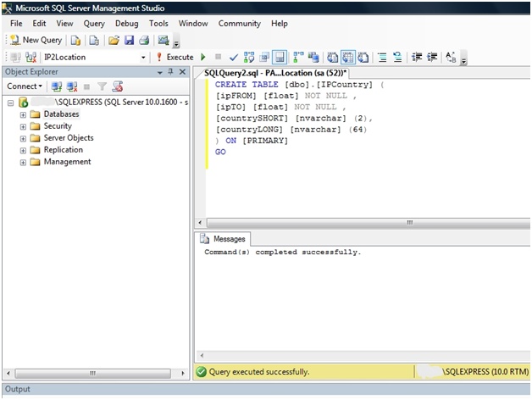Toggle auto-hide pin for Object Explorer
The image size is (532, 400).
pyautogui.click(x=170, y=72)
